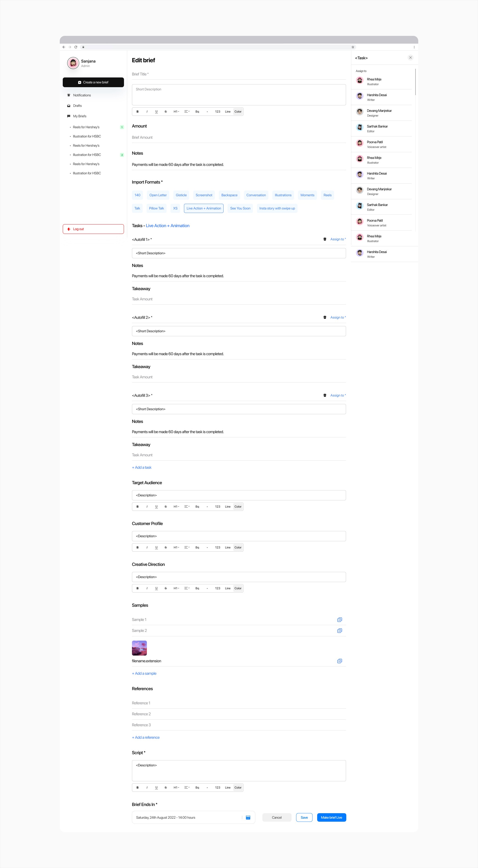Open H1 heading dropdown in Short Description toolbar
The width and height of the screenshot is (478, 868).
(x=176, y=112)
